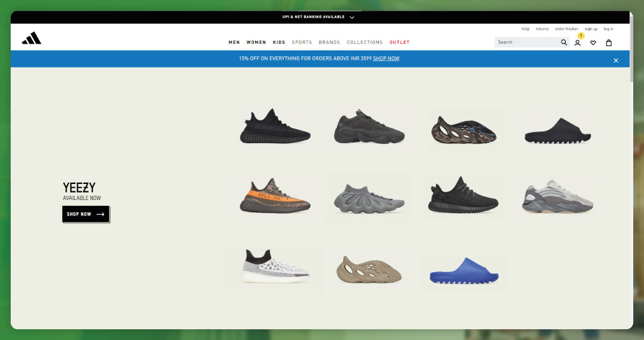Open the wishlist heart icon

pyautogui.click(x=593, y=43)
